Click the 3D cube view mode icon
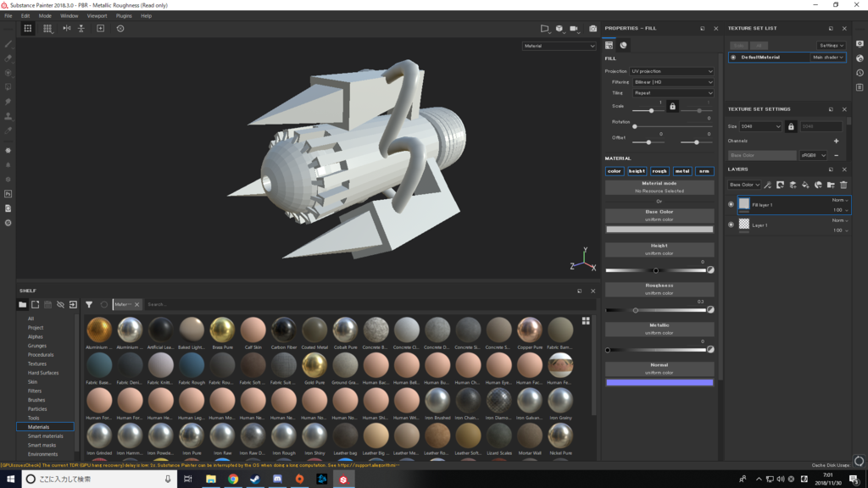The image size is (868, 488). [x=559, y=28]
